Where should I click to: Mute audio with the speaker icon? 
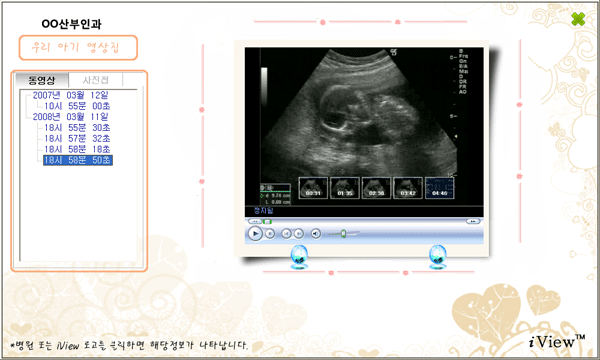click(316, 234)
